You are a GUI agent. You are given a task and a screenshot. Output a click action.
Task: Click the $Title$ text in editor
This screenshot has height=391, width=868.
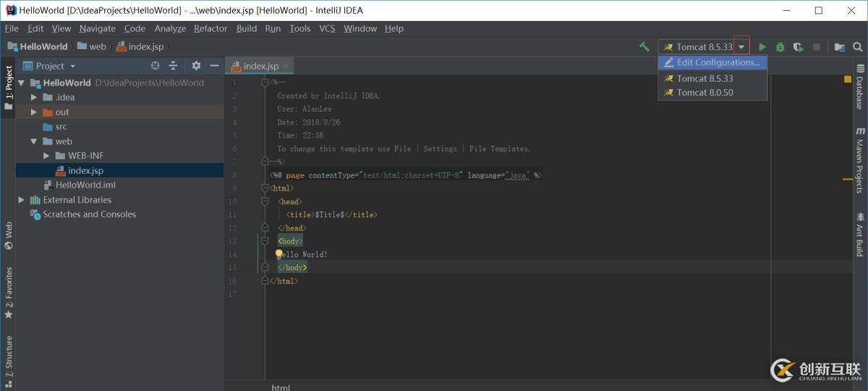(329, 214)
